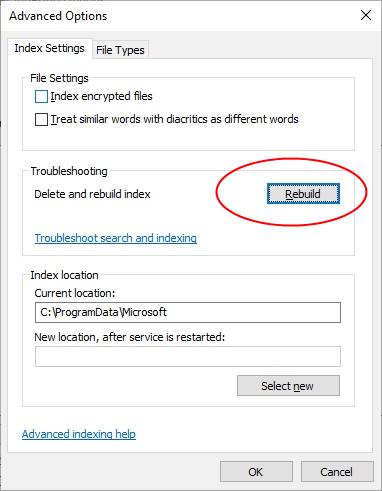This screenshot has height=491, width=382.
Task: Tick the diacritics as different words checkbox
Action: point(41,119)
